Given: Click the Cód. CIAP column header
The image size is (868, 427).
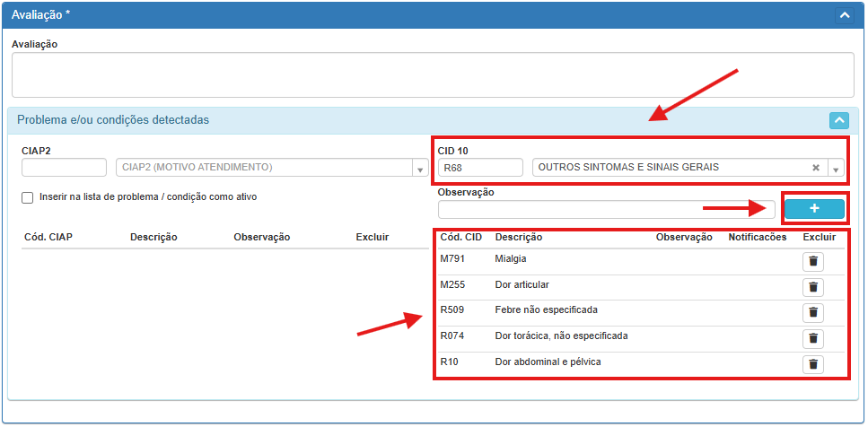Looking at the screenshot, I should (48, 238).
